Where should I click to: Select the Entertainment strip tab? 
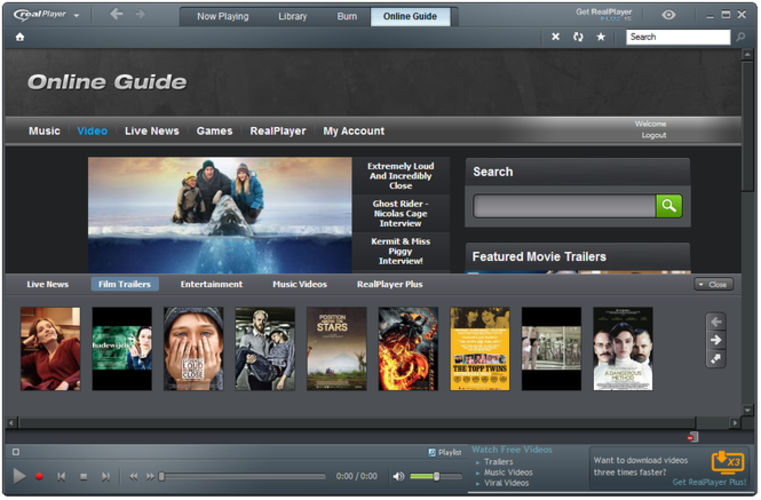click(x=212, y=284)
